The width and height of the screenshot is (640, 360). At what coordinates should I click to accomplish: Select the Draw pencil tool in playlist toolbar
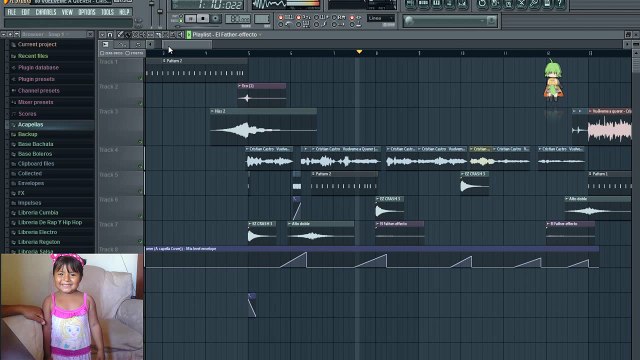tap(120, 35)
